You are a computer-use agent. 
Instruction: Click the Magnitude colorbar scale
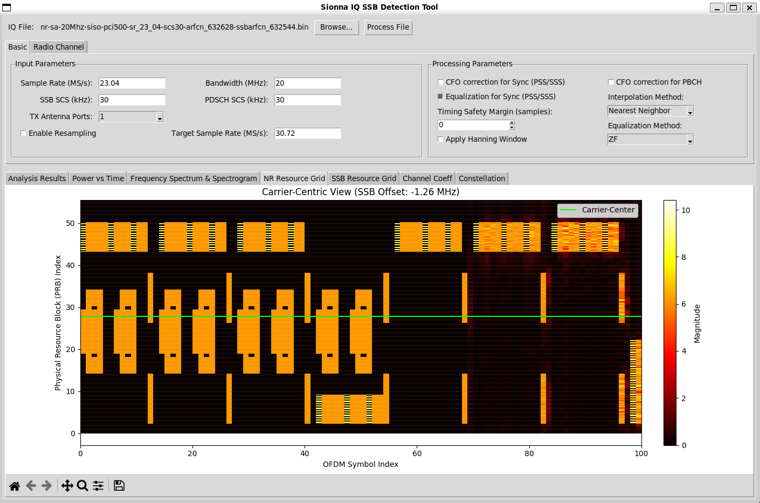[x=670, y=322]
